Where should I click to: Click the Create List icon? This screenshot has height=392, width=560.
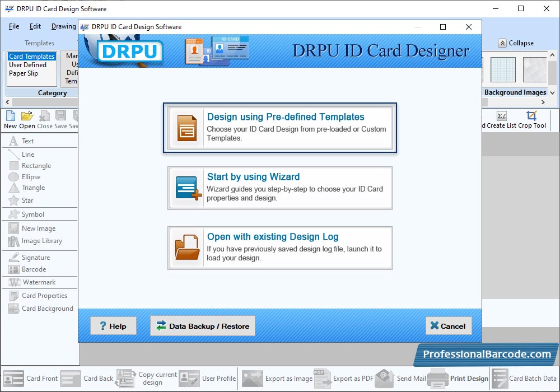(x=501, y=120)
